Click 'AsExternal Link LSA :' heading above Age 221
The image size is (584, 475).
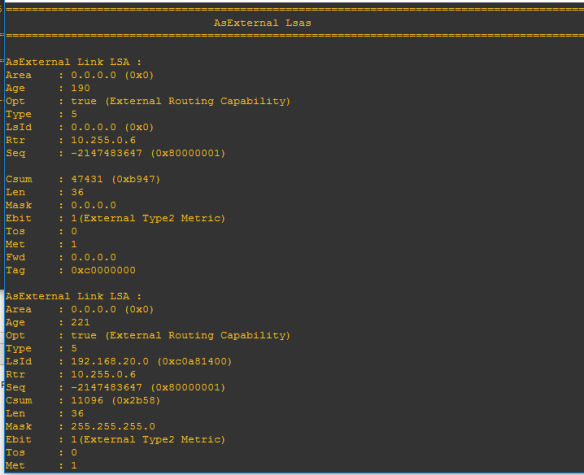[x=73, y=296]
